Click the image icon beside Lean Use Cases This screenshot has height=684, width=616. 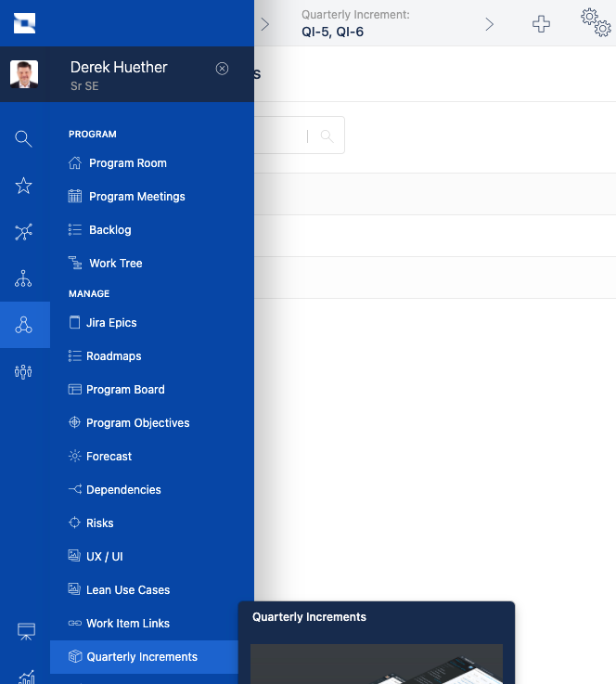pyautogui.click(x=74, y=589)
